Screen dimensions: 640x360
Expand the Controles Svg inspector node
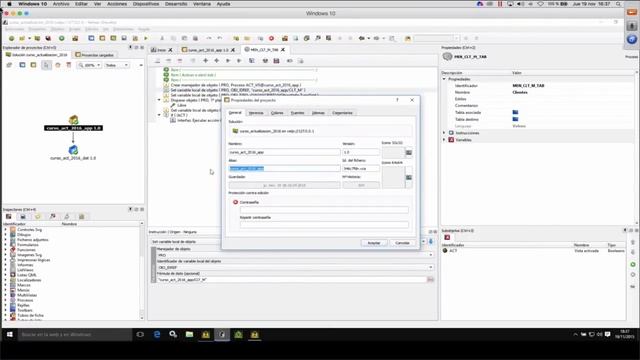click(6, 230)
